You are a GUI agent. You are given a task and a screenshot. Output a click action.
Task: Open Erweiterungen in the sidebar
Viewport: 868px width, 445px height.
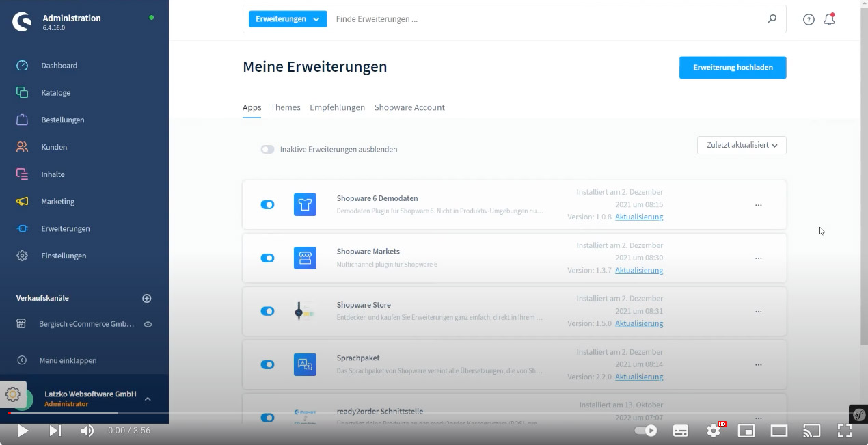(x=65, y=229)
